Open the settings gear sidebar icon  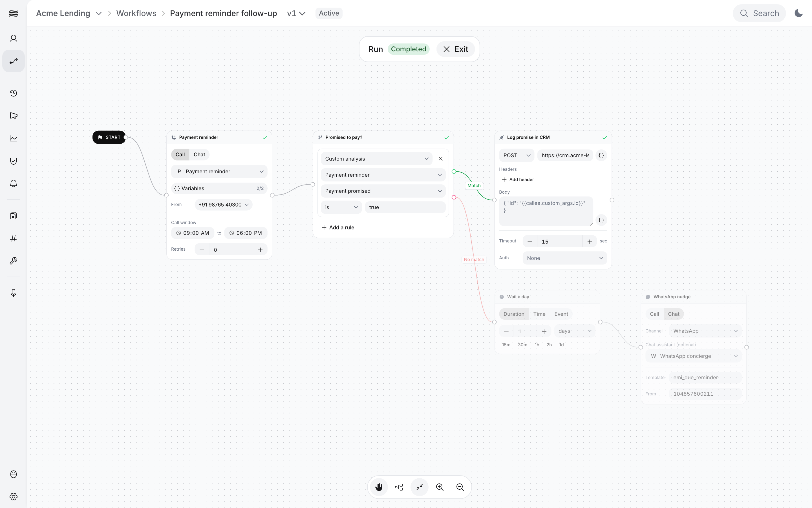pyautogui.click(x=14, y=497)
